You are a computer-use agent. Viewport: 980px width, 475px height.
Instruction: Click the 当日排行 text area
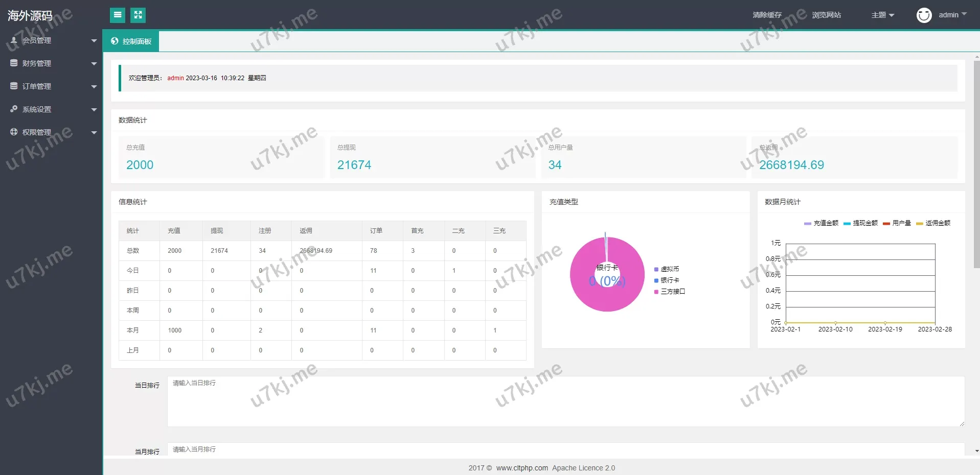coord(565,401)
